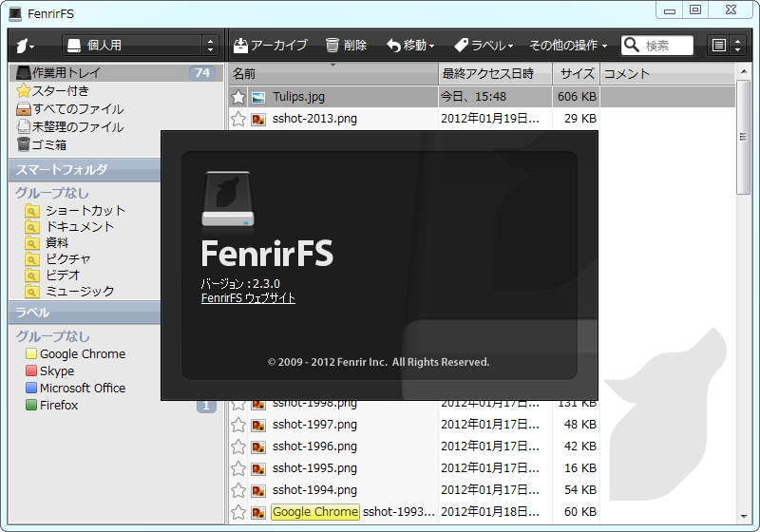The width and height of the screenshot is (760, 532).
Task: Click the sshot-1995.png file icon
Action: 258,468
